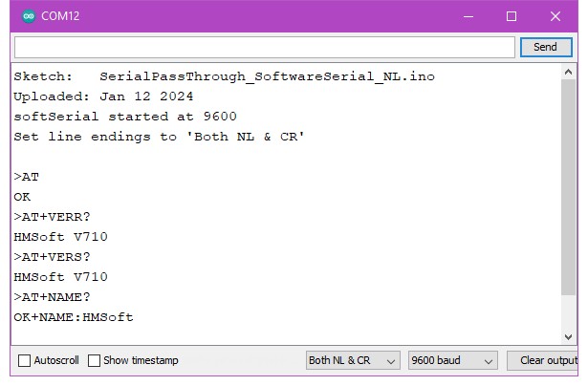Minimize the COM12 serial monitor window
The image size is (588, 386).
click(x=468, y=16)
